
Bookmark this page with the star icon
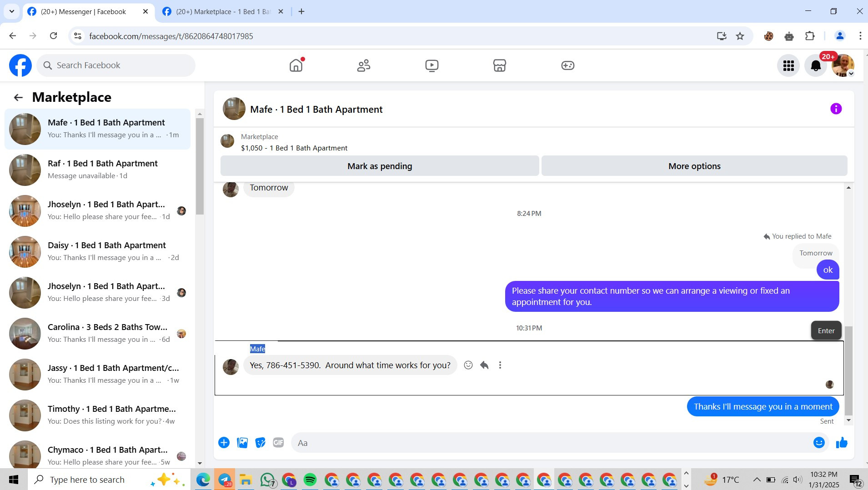740,36
